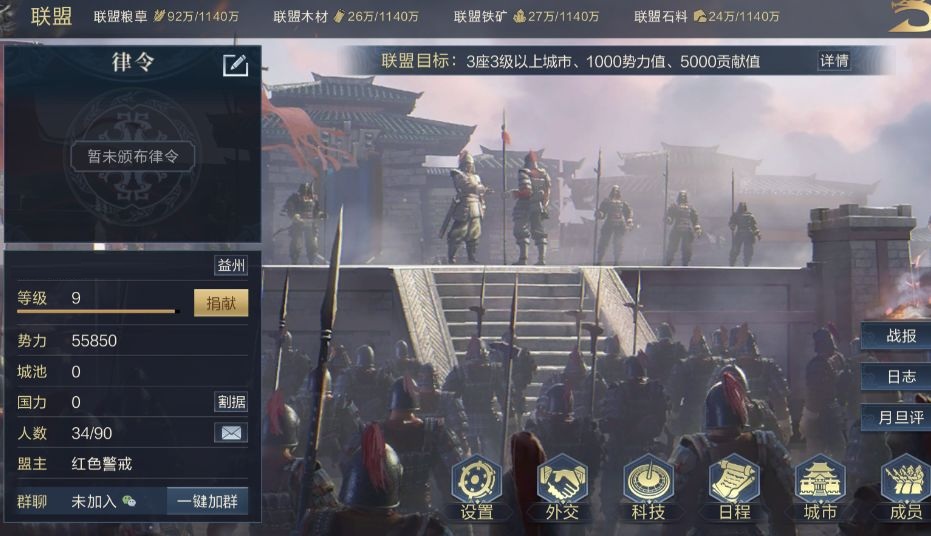Image resolution: width=931 pixels, height=536 pixels.
Task: Click the 捐献 donate button
Action: tap(221, 303)
